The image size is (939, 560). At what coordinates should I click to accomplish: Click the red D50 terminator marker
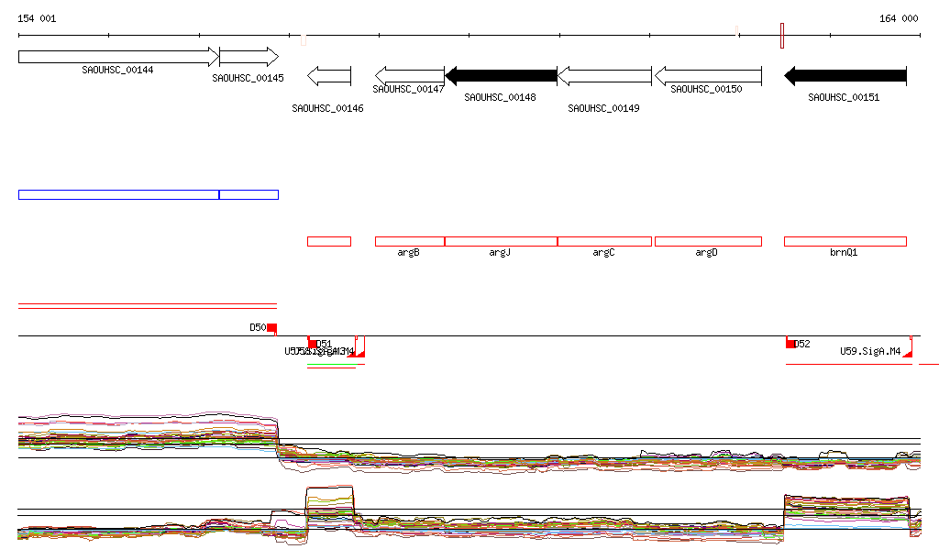(x=271, y=328)
